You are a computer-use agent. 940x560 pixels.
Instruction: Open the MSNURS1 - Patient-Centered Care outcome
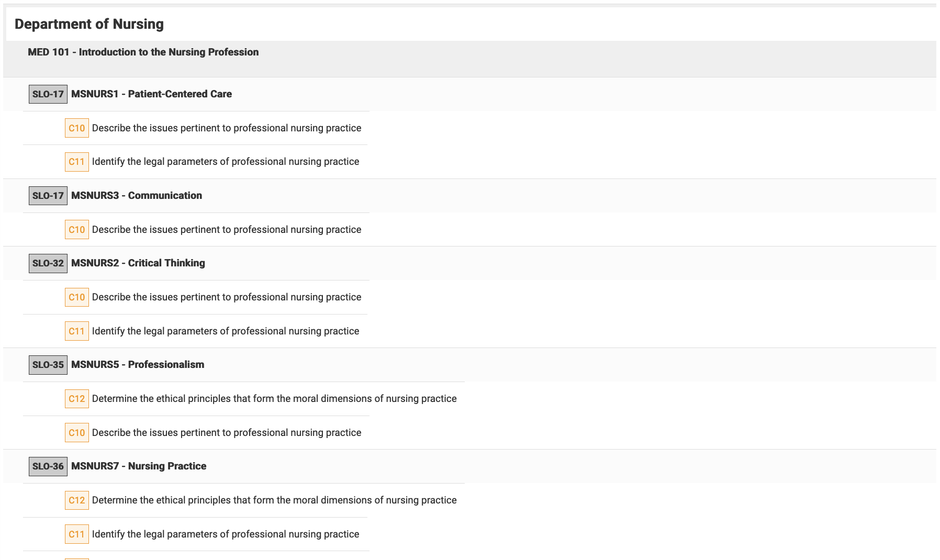tap(151, 94)
